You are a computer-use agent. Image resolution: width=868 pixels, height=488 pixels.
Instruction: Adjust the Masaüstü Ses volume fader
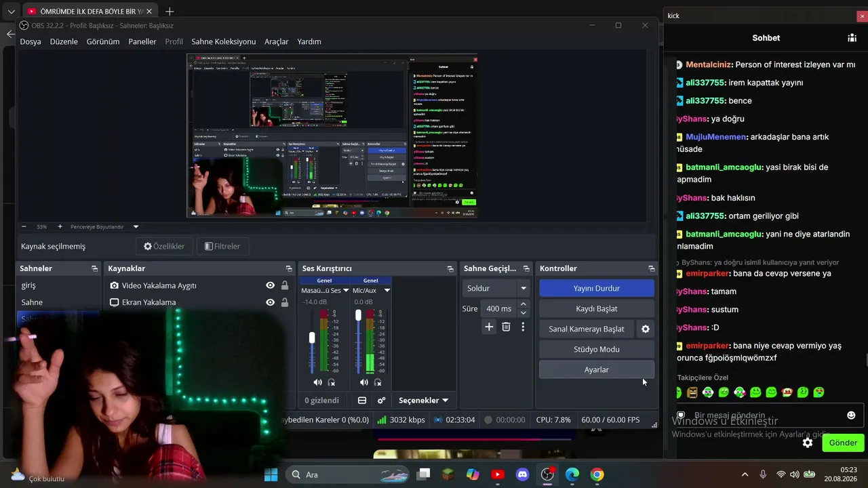pos(312,338)
